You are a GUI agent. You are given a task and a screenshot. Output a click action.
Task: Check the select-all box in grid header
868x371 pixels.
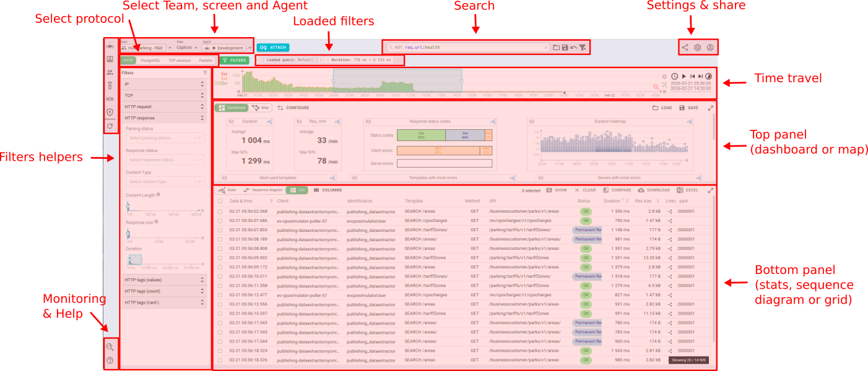pyautogui.click(x=220, y=201)
